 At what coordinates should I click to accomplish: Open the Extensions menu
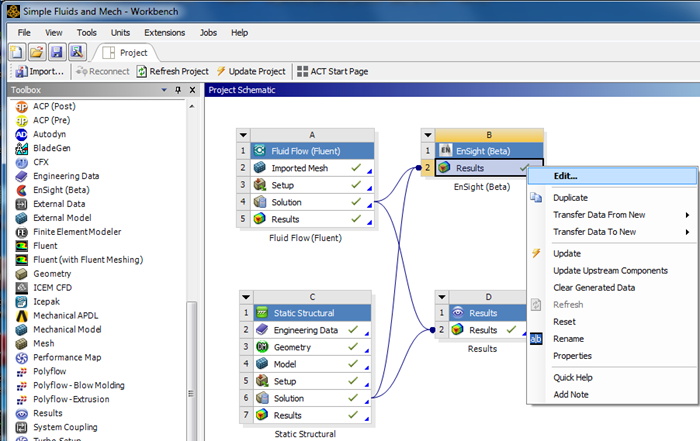pos(164,33)
